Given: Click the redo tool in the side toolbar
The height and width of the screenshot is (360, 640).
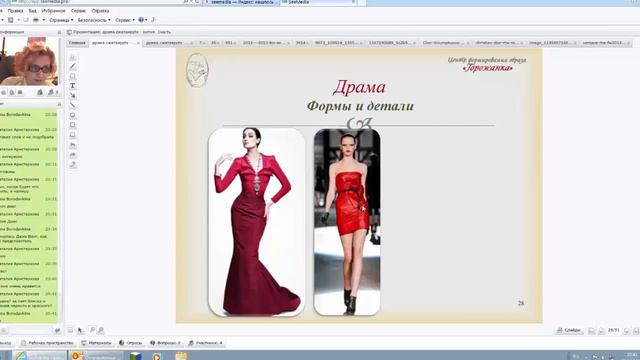Looking at the screenshot, I should (x=73, y=155).
